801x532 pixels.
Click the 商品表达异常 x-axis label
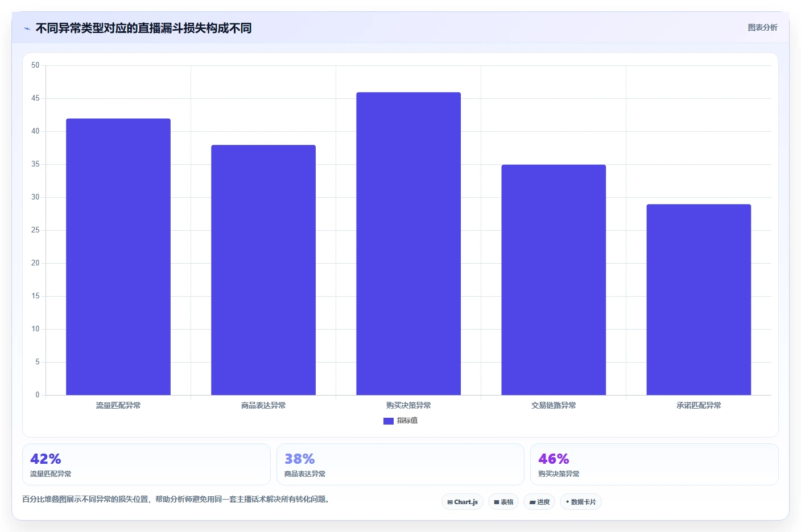(x=263, y=405)
